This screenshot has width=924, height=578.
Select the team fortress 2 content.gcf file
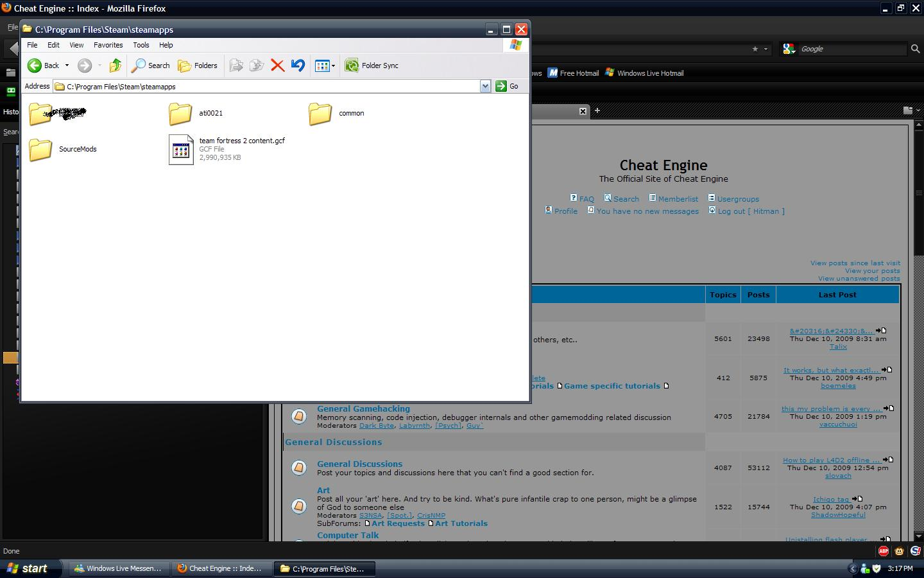point(227,149)
